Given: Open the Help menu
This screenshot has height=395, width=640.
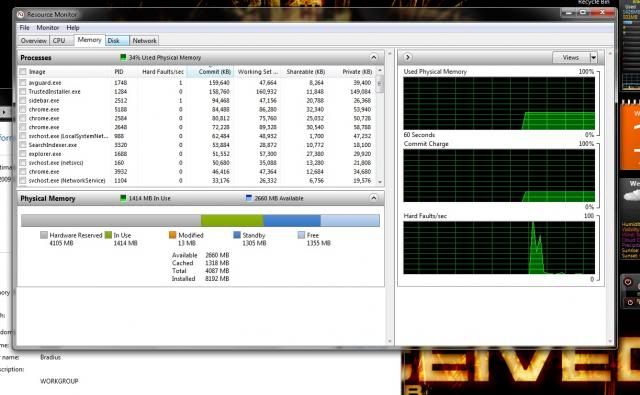Looking at the screenshot, I should coord(73,28).
